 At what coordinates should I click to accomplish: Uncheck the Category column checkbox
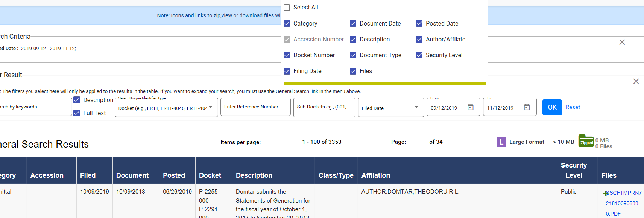(x=287, y=23)
